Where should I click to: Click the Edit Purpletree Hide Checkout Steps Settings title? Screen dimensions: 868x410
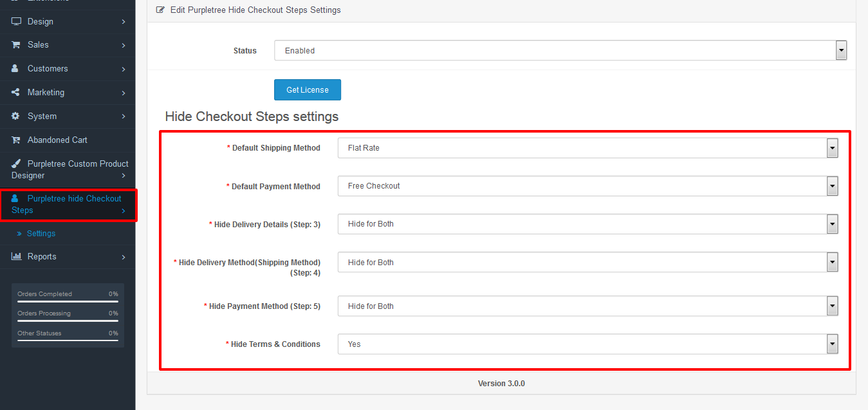255,10
